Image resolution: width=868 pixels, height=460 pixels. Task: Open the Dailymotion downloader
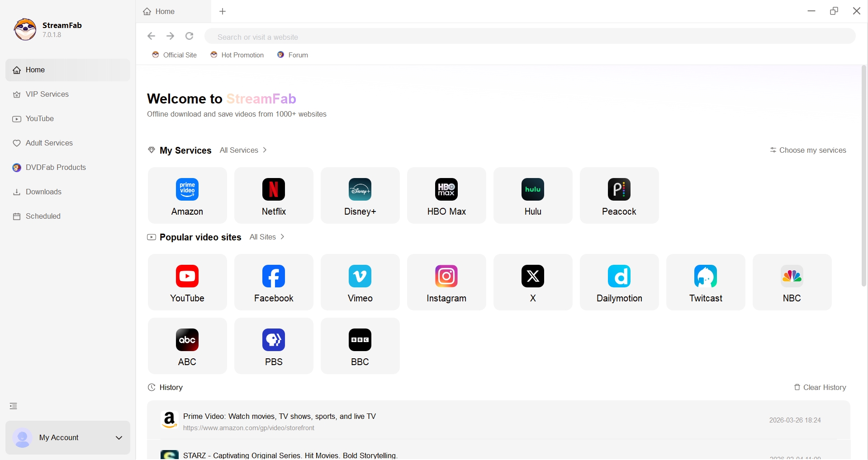619,282
